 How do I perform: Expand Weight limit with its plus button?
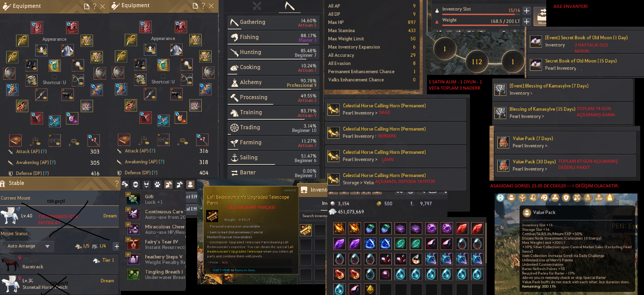(527, 22)
